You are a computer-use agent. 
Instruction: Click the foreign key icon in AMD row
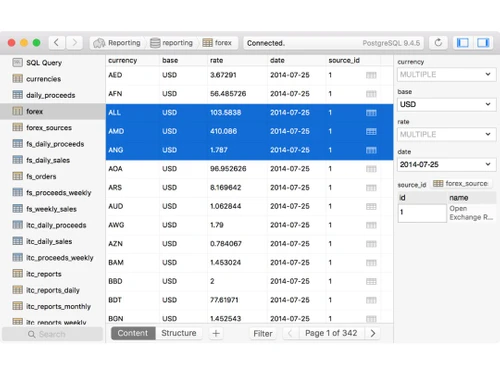click(371, 132)
